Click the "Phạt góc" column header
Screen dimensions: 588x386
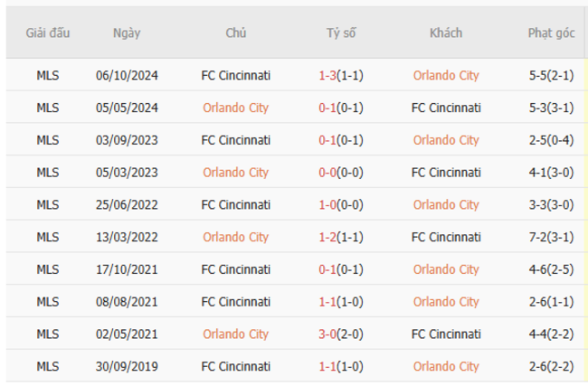(551, 33)
